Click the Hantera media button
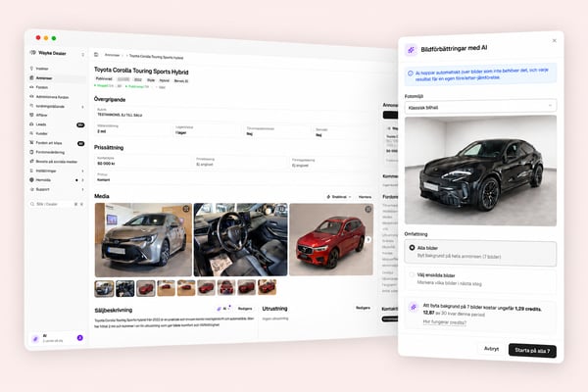The image size is (588, 392). (x=365, y=197)
